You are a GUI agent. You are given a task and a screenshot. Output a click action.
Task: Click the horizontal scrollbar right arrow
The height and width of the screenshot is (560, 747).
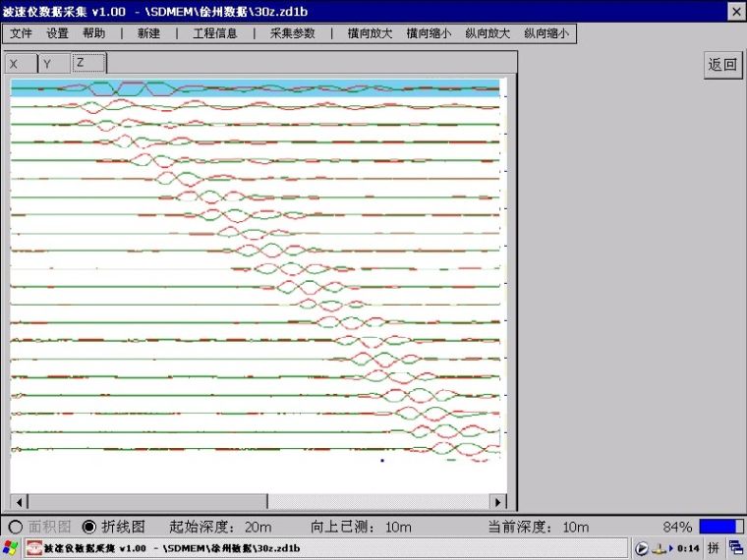(497, 502)
